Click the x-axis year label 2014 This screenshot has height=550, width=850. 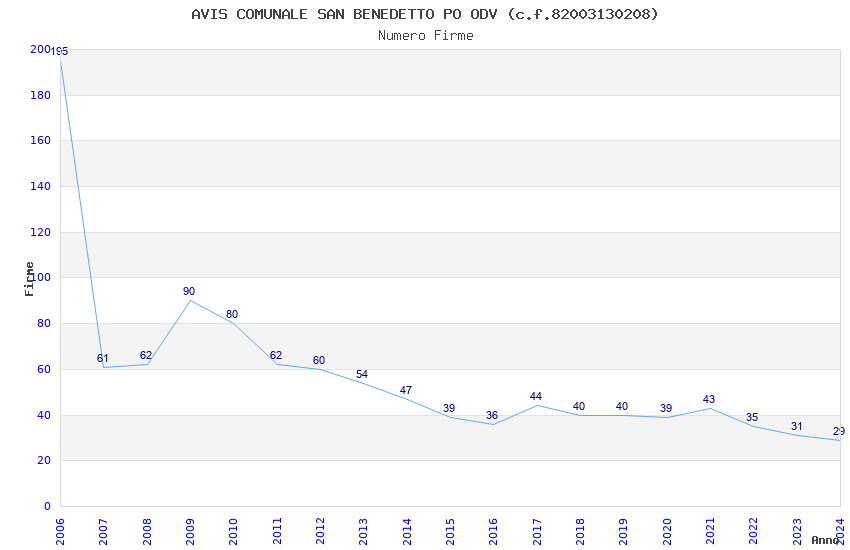(407, 531)
